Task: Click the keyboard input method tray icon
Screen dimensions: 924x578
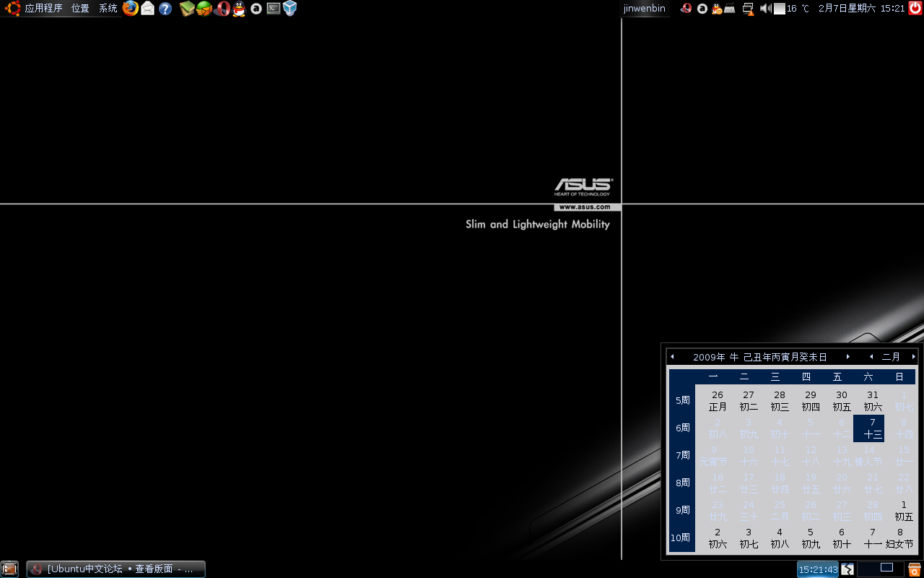Action: (730, 9)
